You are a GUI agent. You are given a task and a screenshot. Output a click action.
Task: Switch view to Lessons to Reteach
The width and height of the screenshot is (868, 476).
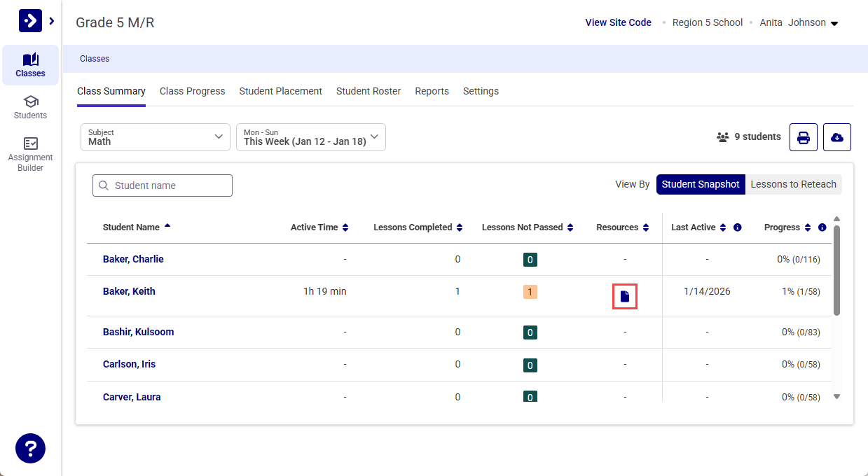pyautogui.click(x=793, y=185)
